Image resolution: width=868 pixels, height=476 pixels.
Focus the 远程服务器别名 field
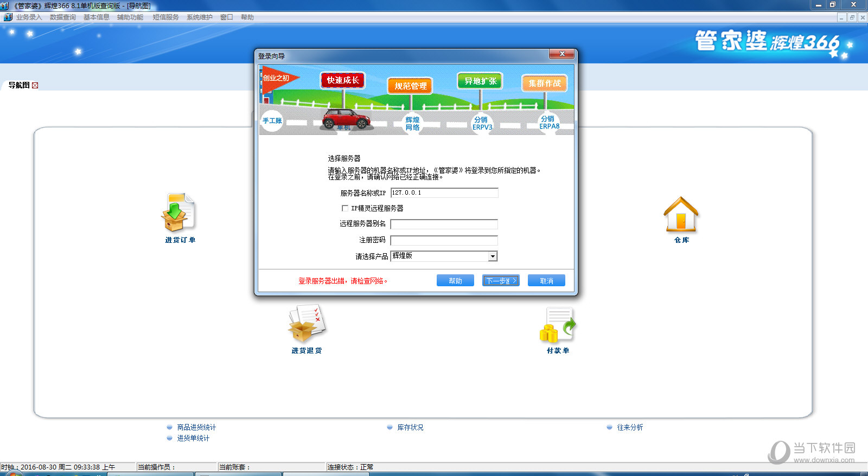tap(444, 224)
